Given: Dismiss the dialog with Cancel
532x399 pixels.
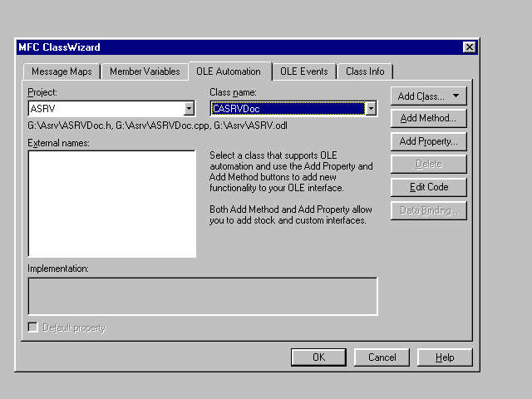Looking at the screenshot, I should pos(382,357).
